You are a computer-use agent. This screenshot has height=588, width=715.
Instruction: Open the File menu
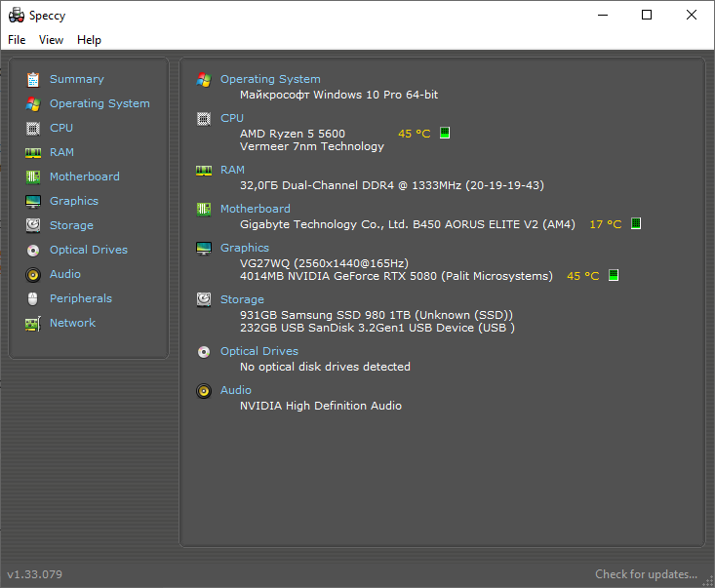(17, 40)
